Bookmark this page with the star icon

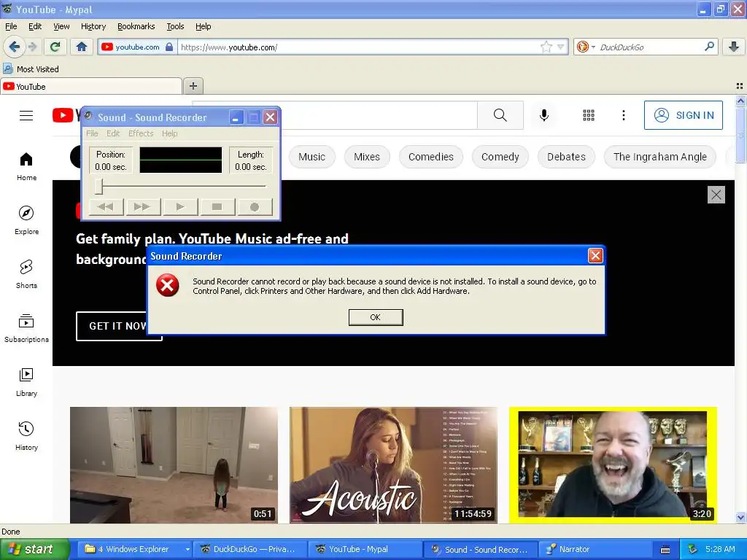546,47
